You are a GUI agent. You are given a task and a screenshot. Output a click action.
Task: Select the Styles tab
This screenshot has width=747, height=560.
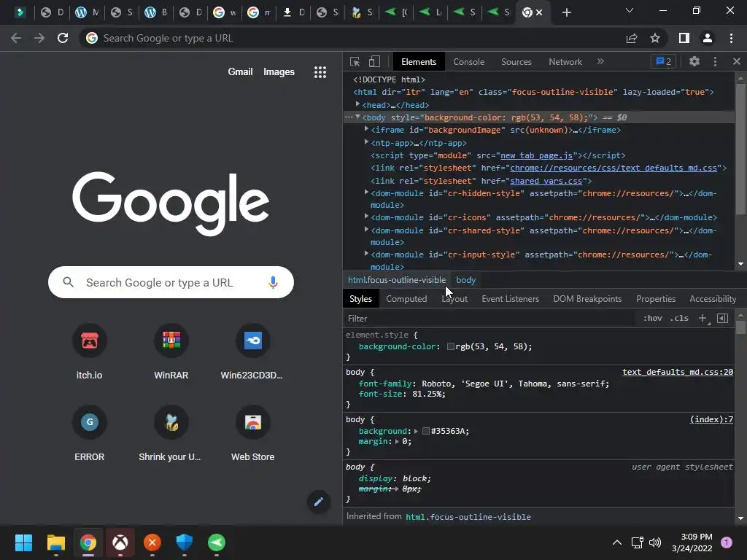tap(360, 299)
